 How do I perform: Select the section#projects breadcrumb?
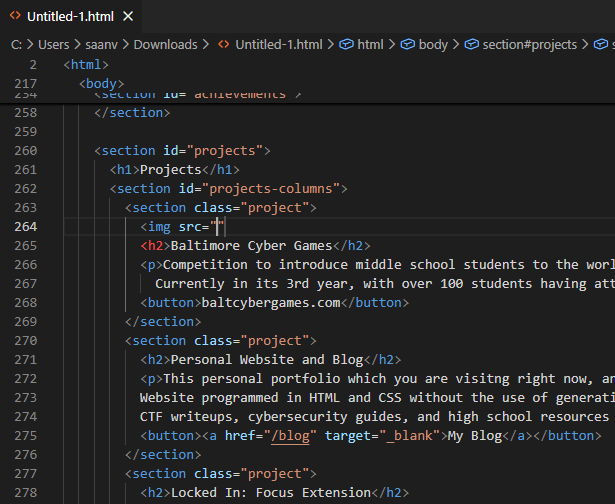coord(529,45)
